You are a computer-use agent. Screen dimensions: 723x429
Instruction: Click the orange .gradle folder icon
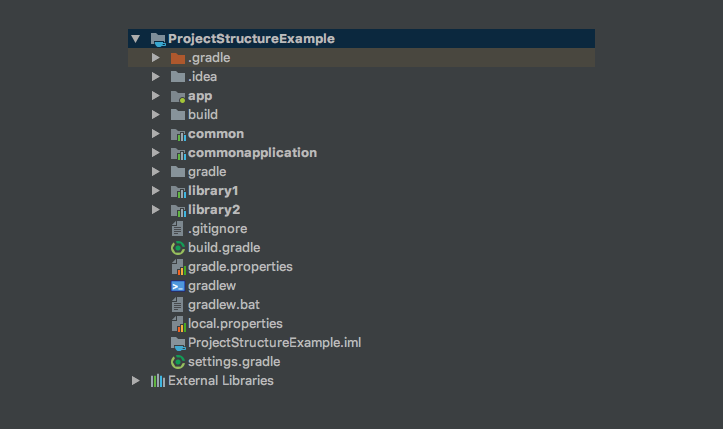178,58
